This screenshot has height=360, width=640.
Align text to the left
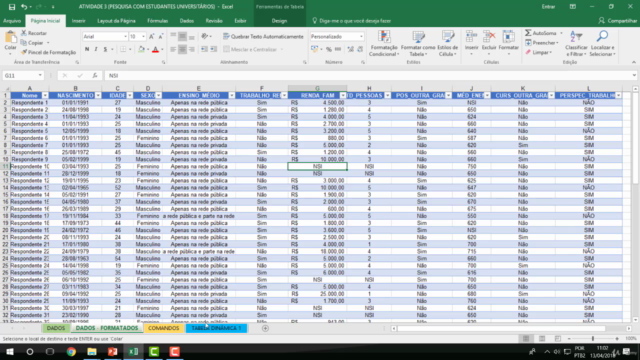(173, 49)
